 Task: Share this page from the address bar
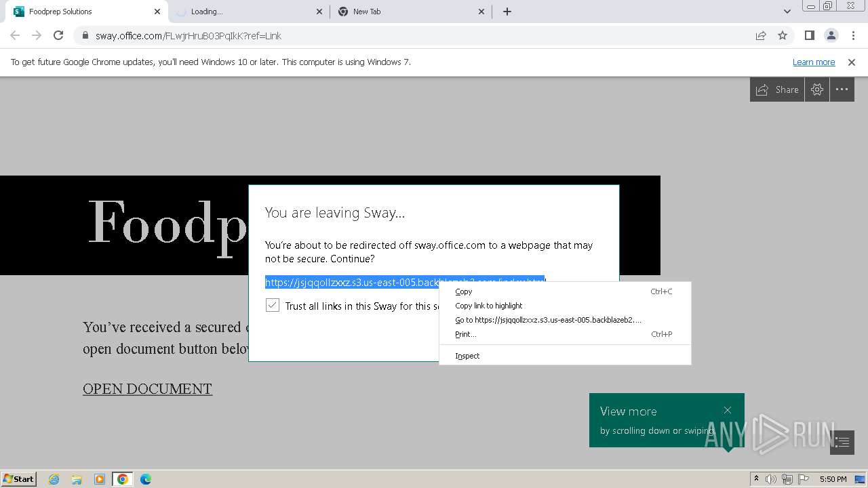761,35
